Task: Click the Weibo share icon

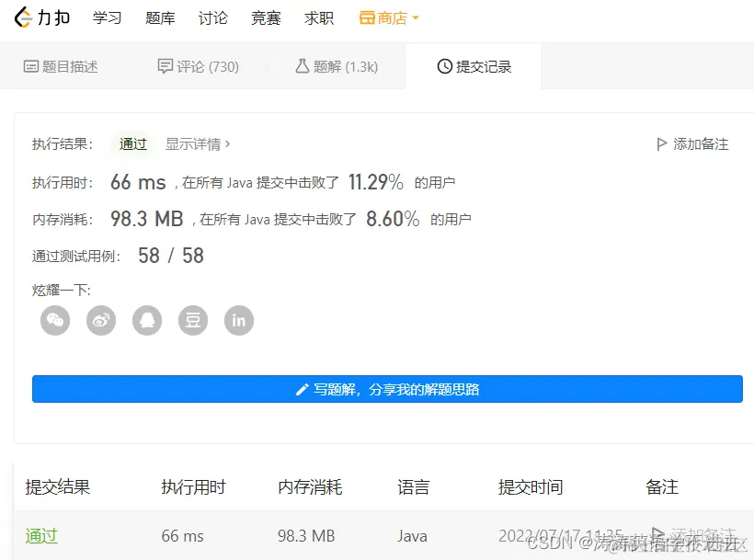Action: coord(101,320)
